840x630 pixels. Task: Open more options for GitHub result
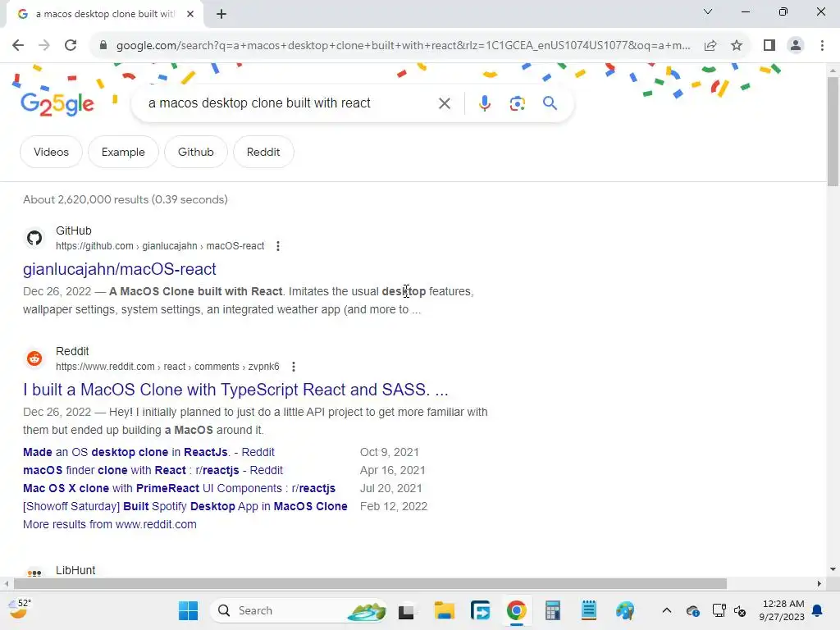point(277,246)
